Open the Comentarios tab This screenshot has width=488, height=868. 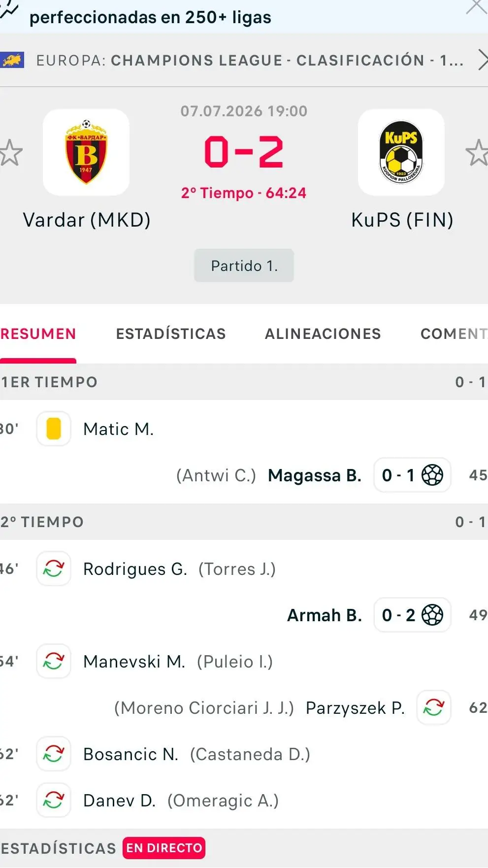pos(454,334)
